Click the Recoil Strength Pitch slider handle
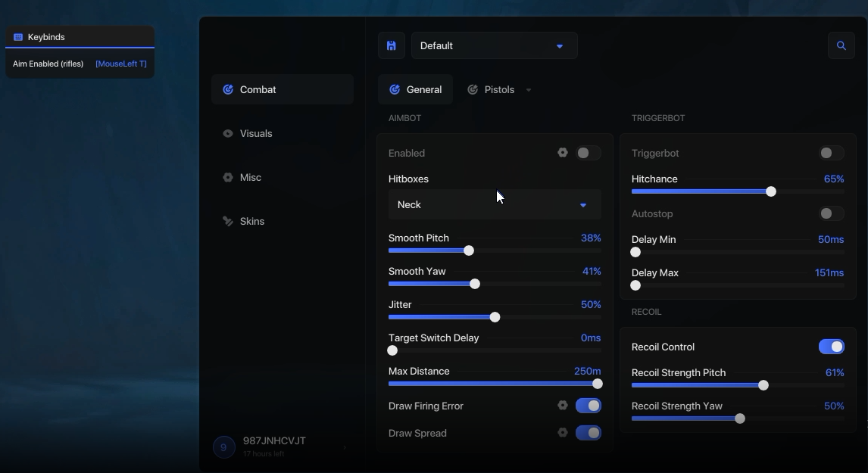This screenshot has height=473, width=868. coord(763,385)
